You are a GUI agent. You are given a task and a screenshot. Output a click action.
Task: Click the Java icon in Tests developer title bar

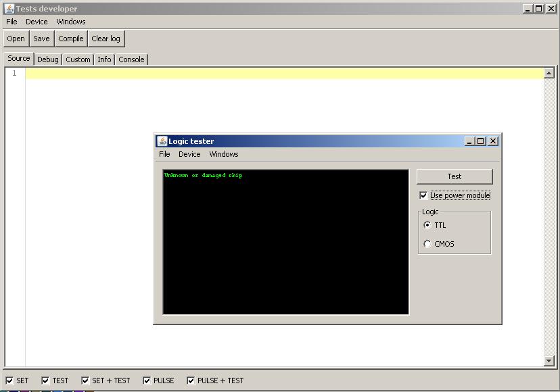(9, 9)
